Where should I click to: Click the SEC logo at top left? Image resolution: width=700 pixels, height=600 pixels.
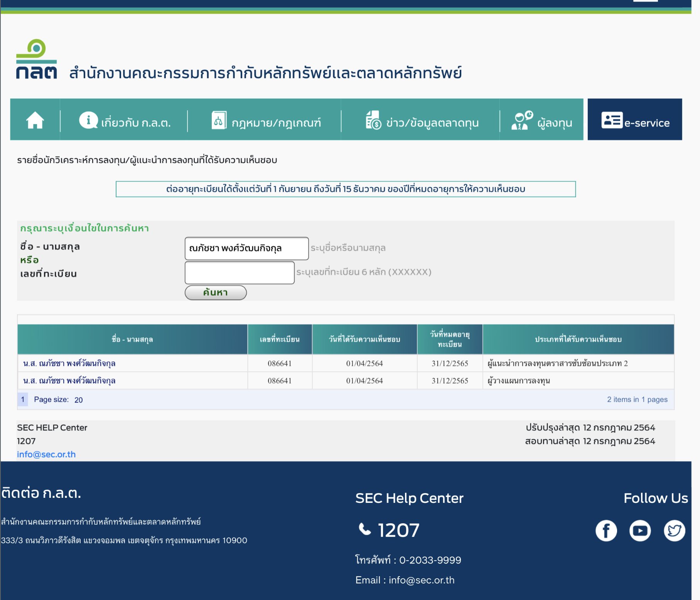click(36, 60)
